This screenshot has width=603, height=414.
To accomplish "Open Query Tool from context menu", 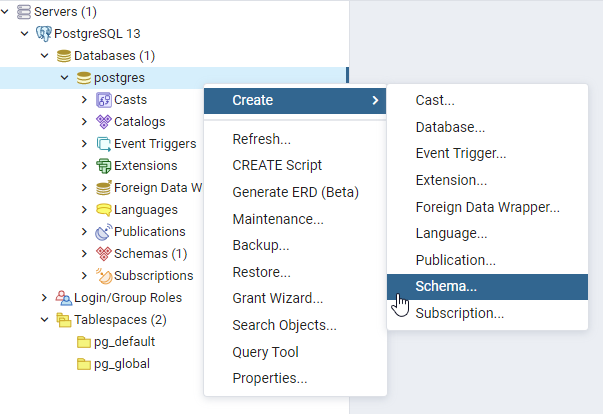I will coord(265,352).
